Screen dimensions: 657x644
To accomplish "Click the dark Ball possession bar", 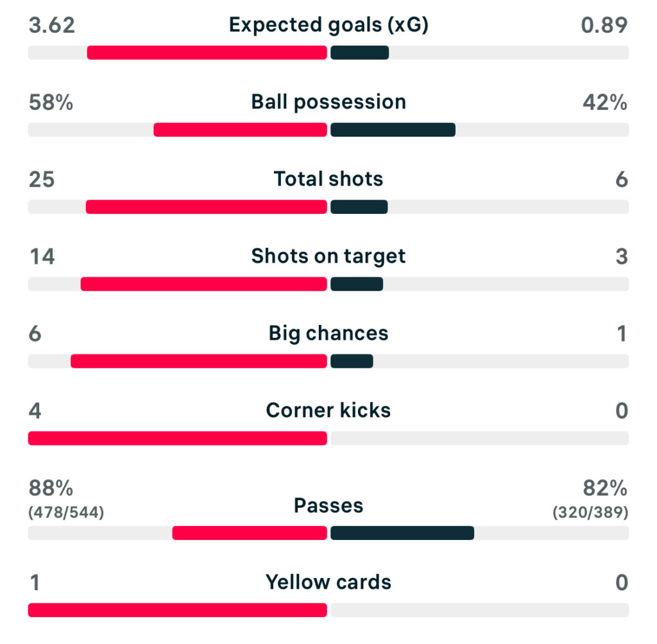I will click(x=393, y=130).
